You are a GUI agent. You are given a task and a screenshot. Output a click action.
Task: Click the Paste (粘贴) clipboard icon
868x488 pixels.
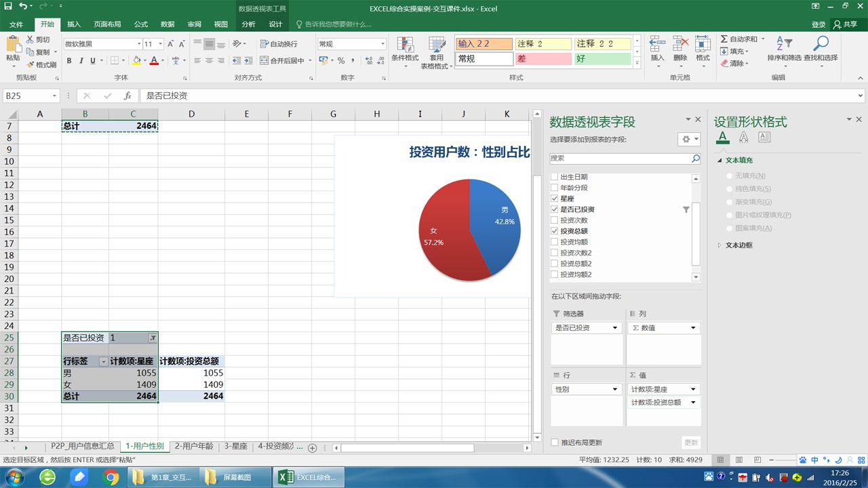click(13, 45)
